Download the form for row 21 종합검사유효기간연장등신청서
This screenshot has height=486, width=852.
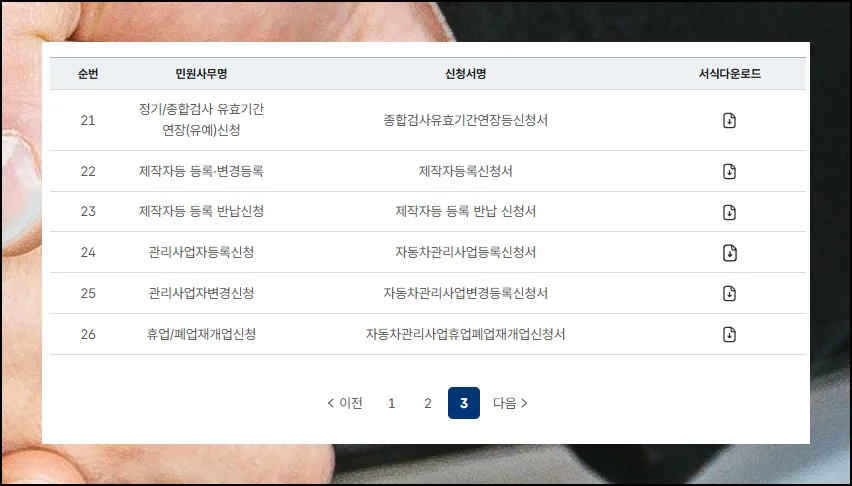point(729,120)
